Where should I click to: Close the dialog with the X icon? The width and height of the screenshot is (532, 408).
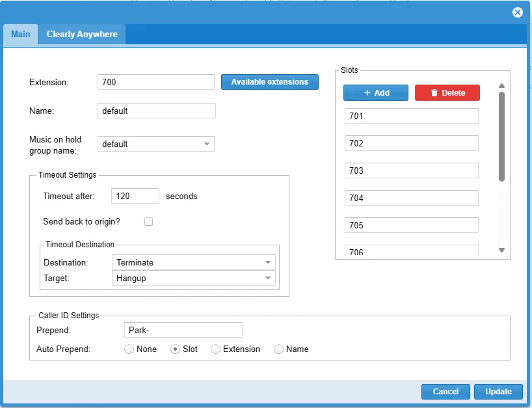[x=518, y=12]
